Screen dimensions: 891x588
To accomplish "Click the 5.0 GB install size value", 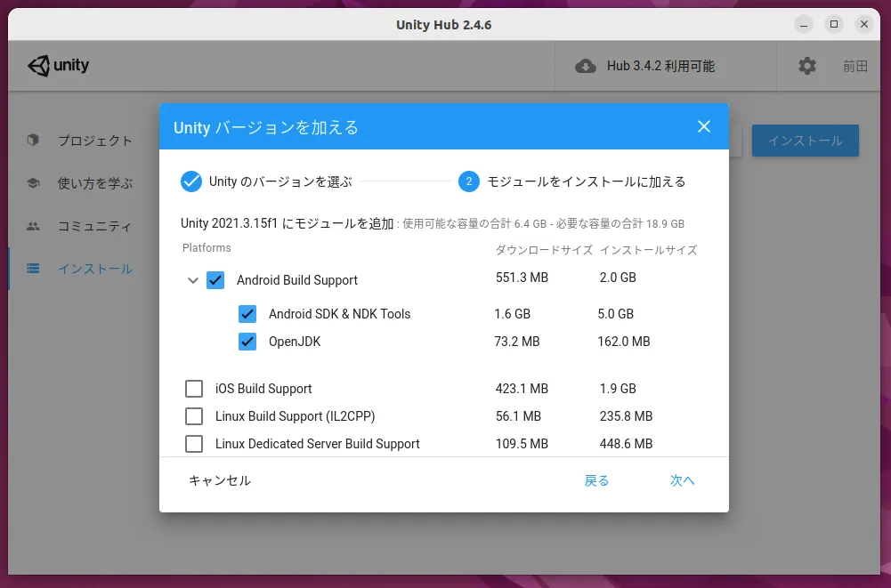I will tap(615, 314).
